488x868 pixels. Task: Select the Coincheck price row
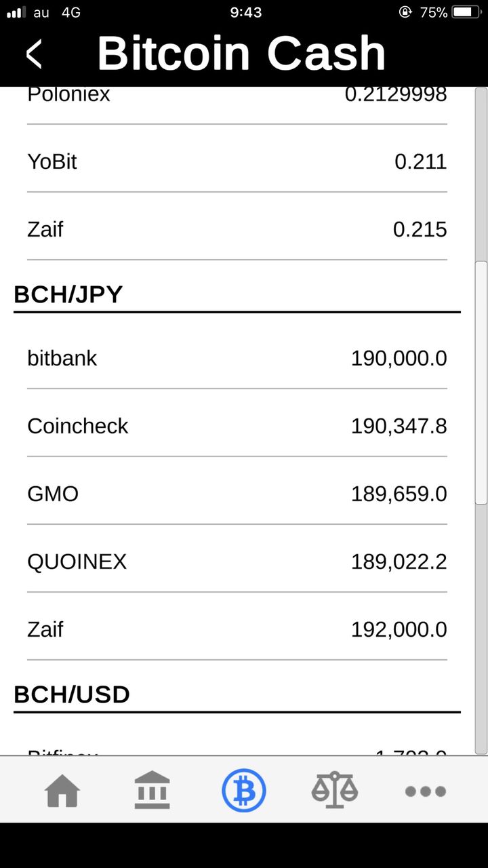tap(237, 426)
